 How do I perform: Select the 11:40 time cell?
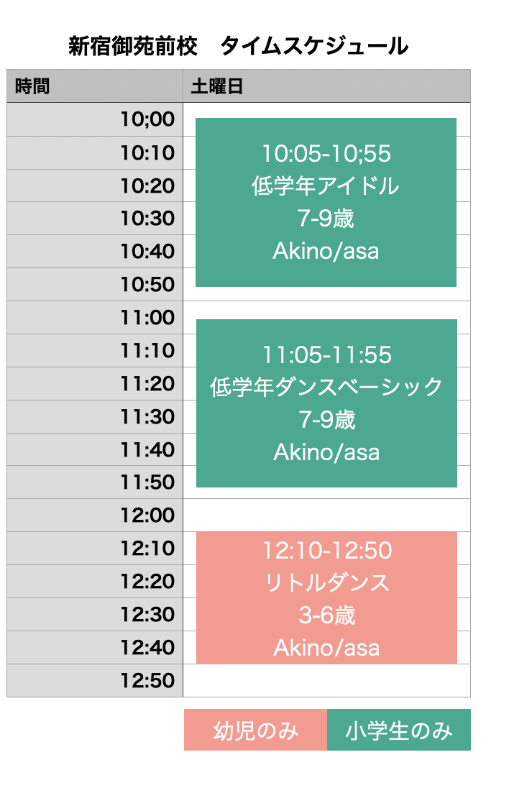click(95, 450)
